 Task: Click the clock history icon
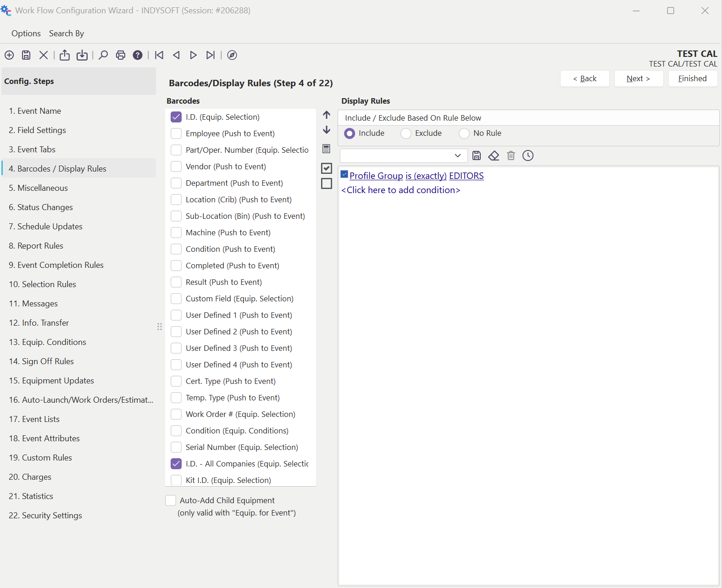tap(528, 156)
